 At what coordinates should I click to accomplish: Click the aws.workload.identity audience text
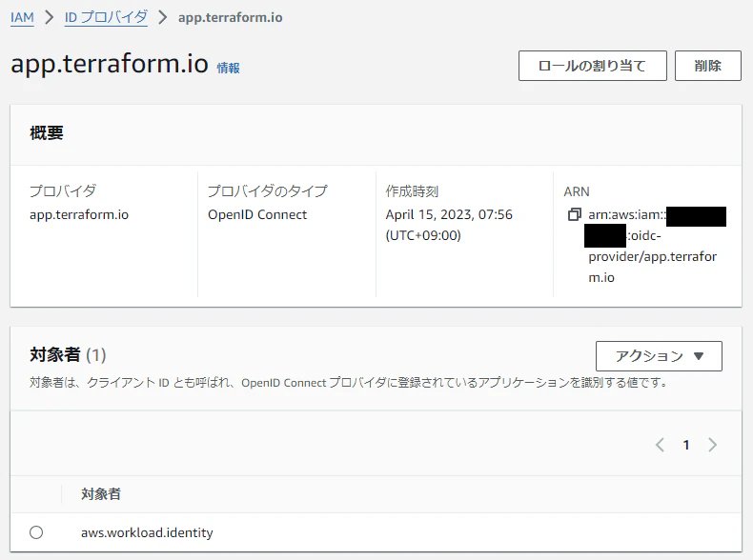(147, 532)
